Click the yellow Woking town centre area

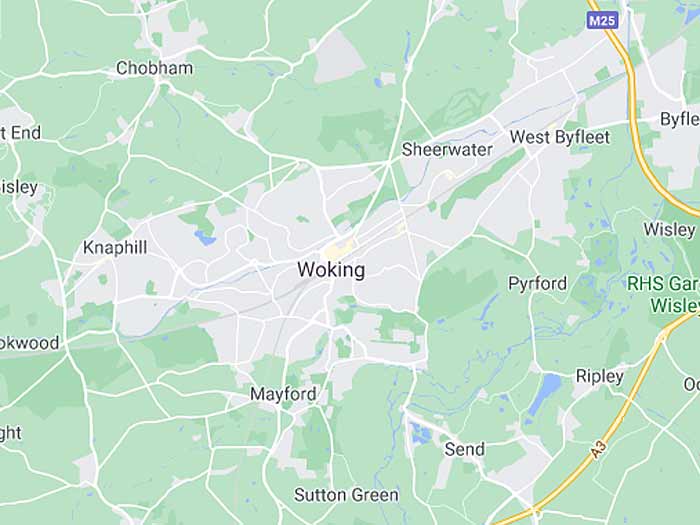coord(339,249)
